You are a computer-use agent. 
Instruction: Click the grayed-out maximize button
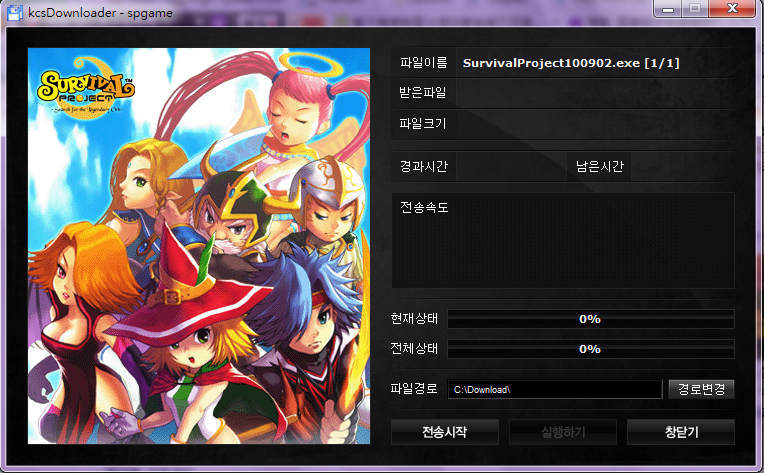click(695, 8)
